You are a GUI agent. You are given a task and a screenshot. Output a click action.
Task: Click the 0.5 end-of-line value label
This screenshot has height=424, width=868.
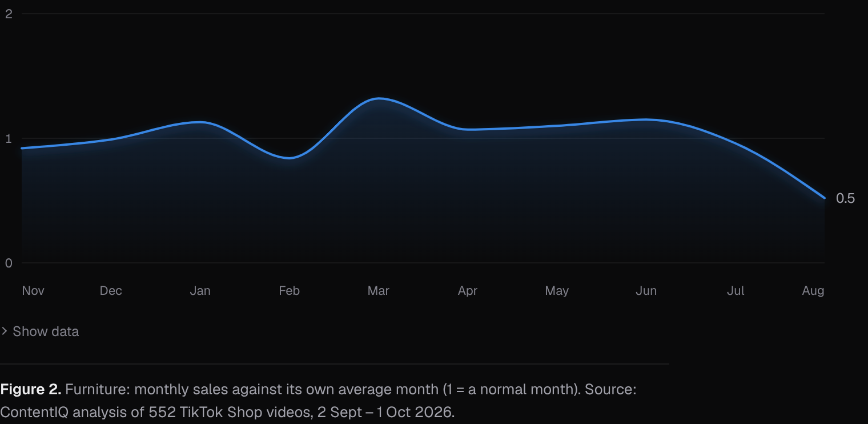click(x=845, y=198)
